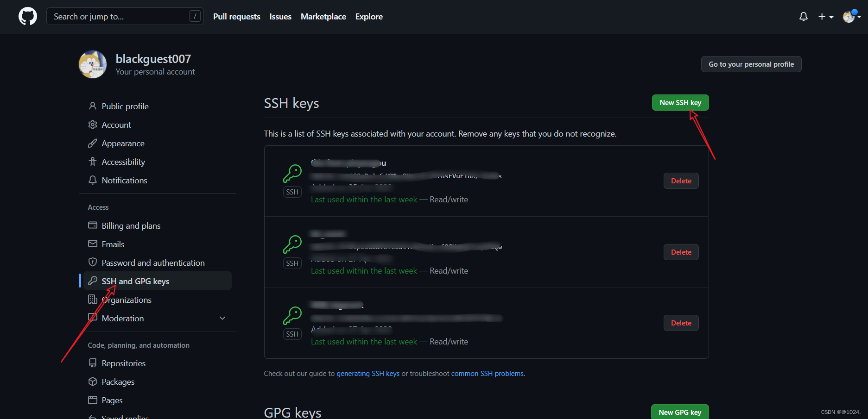Click the Moderation icon in sidebar
This screenshot has width=868, height=419.
(93, 318)
